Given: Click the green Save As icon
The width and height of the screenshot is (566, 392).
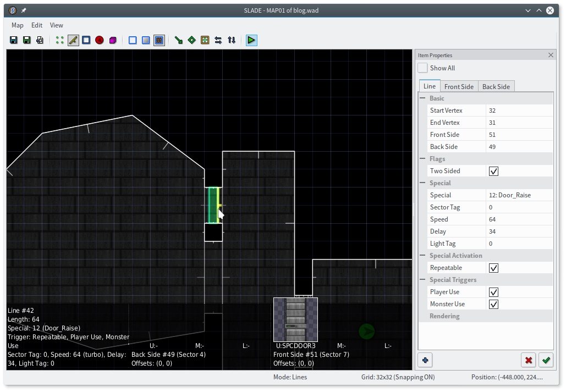Looking at the screenshot, I should 27,40.
